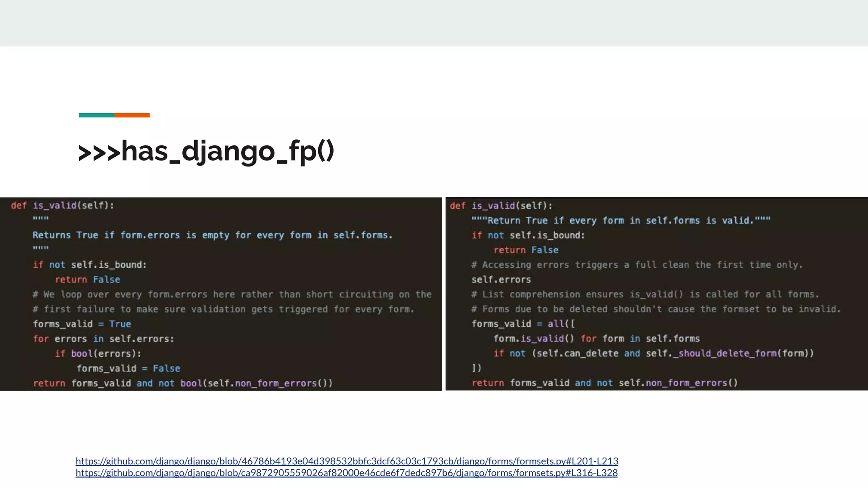Open the formsets.py L201-L213 GitHub link
Image resolution: width=868 pixels, height=488 pixels.
pos(347,461)
